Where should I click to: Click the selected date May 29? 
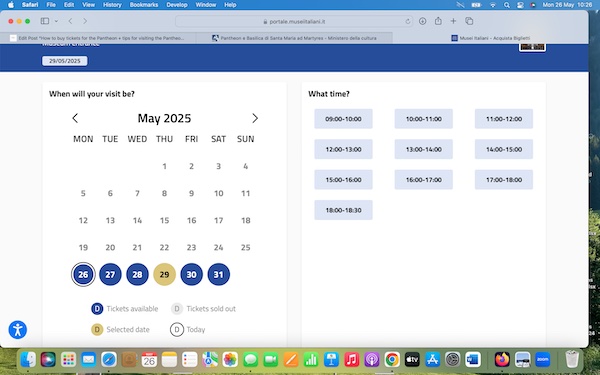(165, 274)
